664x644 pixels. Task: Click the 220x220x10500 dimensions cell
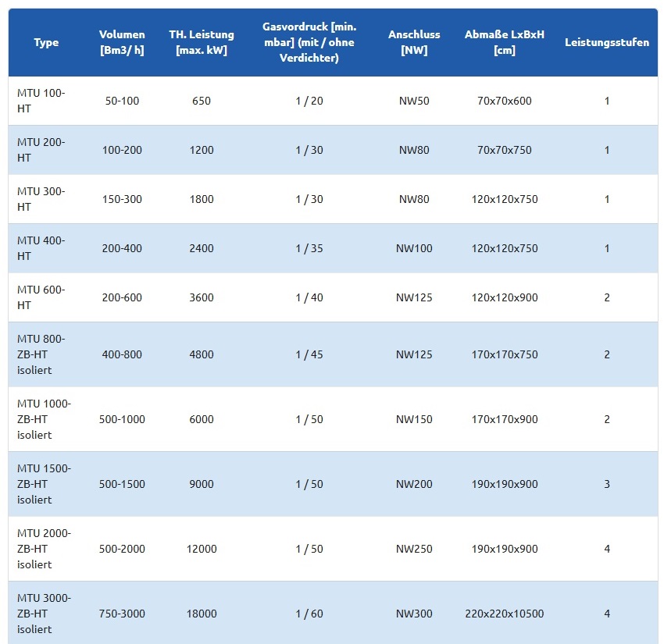coord(504,614)
